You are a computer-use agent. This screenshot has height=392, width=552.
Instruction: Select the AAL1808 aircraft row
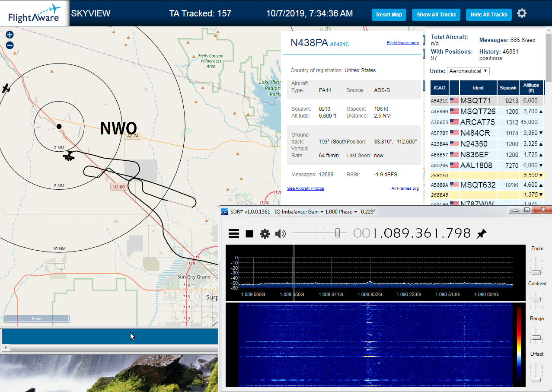[x=487, y=165]
